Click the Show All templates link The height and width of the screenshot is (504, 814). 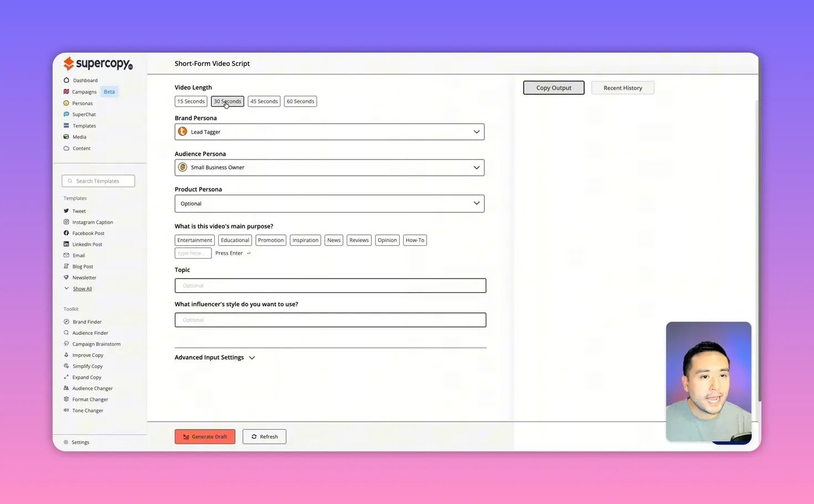pos(82,288)
